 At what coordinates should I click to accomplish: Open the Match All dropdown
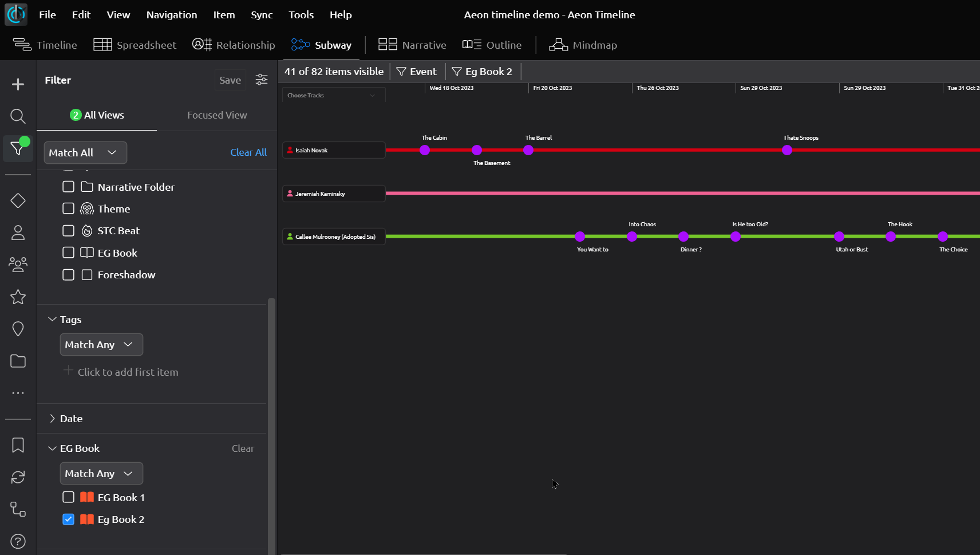click(85, 152)
